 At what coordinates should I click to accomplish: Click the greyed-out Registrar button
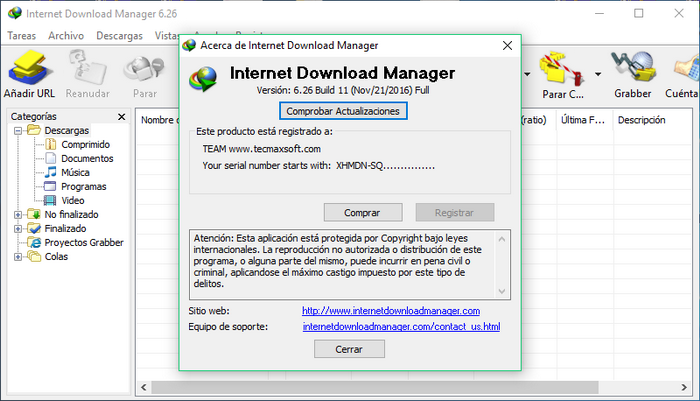point(454,213)
